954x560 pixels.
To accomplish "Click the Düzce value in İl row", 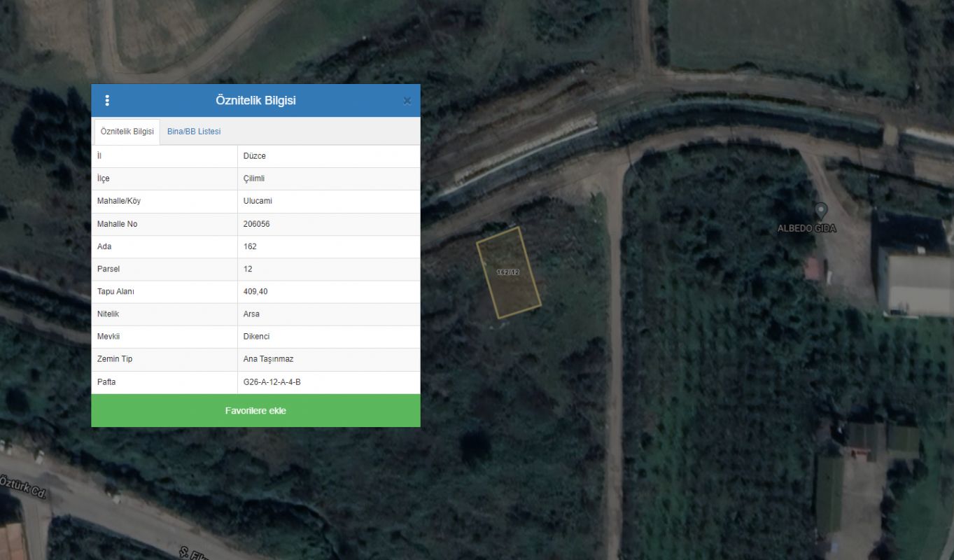I will [254, 156].
